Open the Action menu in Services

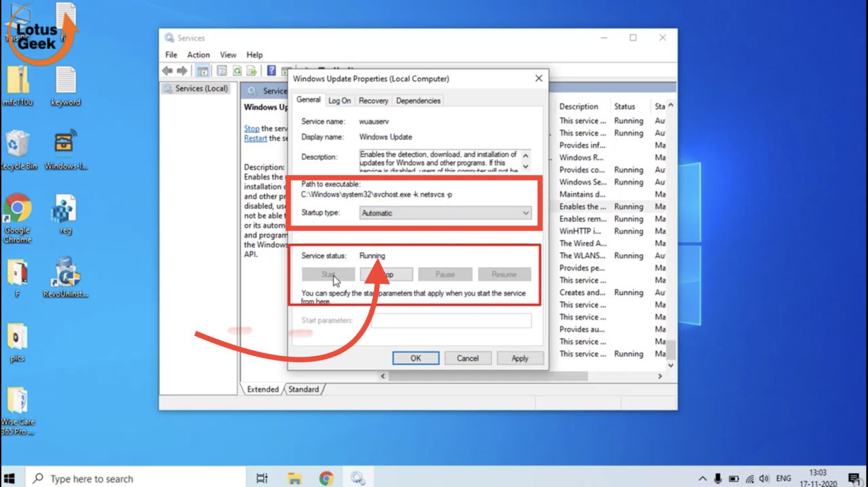tap(198, 55)
